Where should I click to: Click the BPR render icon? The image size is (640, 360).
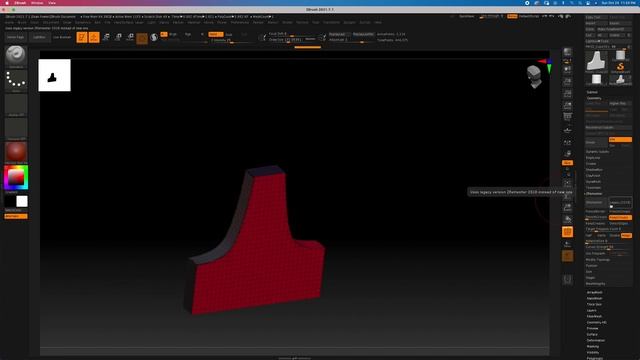(x=567, y=52)
